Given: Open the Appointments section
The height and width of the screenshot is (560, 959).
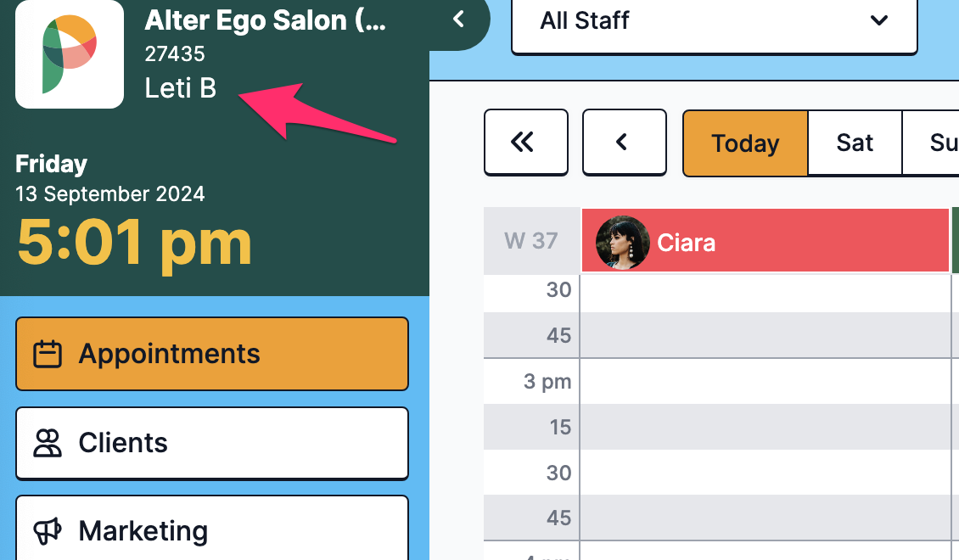Looking at the screenshot, I should click(212, 354).
